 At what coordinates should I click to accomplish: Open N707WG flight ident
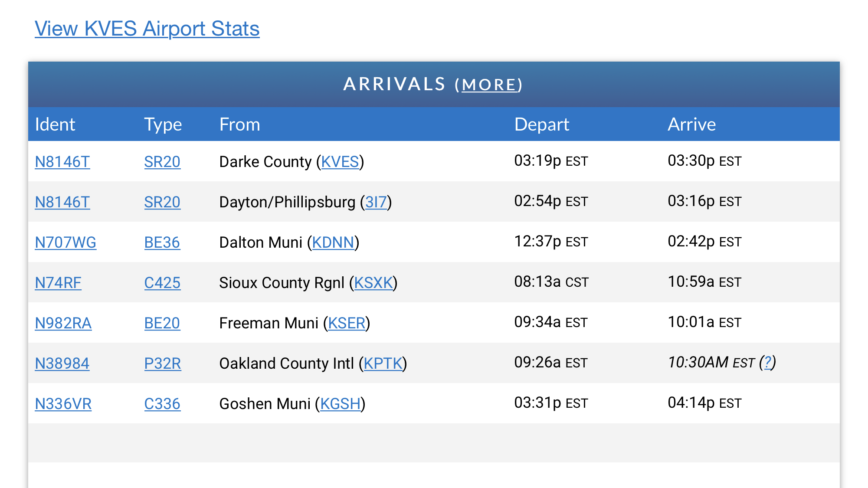66,242
